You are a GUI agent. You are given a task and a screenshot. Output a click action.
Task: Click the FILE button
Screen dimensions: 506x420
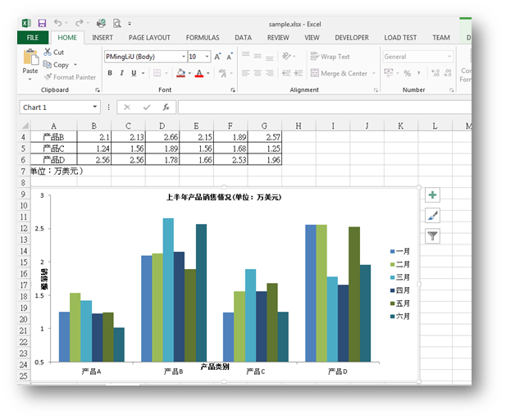(x=33, y=38)
